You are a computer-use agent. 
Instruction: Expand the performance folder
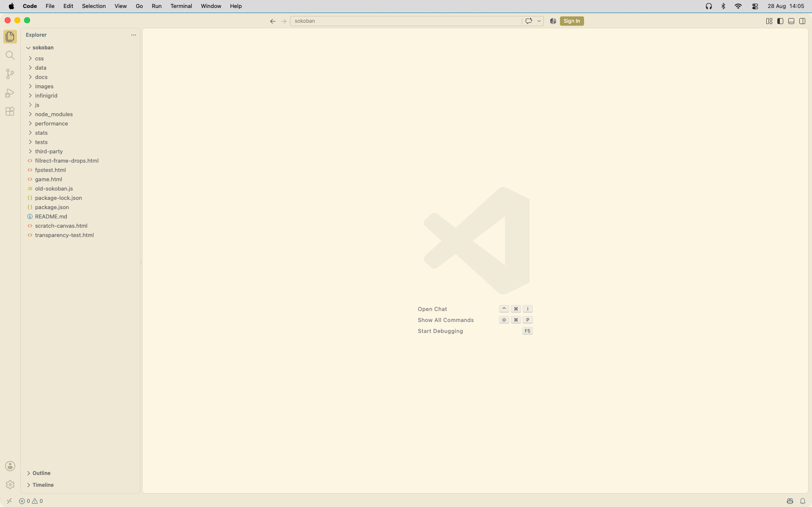pyautogui.click(x=80, y=124)
